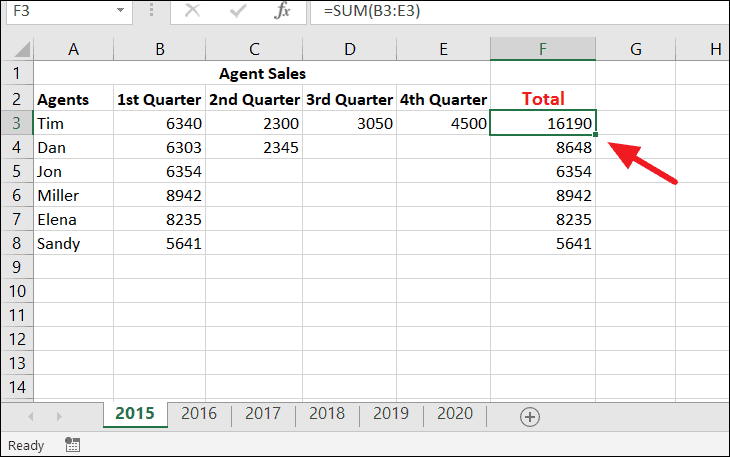Image resolution: width=730 pixels, height=457 pixels.
Task: Switch to the 2017 sheet tab
Action: [263, 413]
